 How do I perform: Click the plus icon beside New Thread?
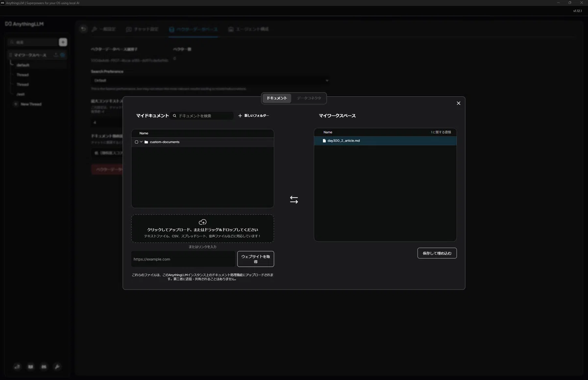(16, 104)
